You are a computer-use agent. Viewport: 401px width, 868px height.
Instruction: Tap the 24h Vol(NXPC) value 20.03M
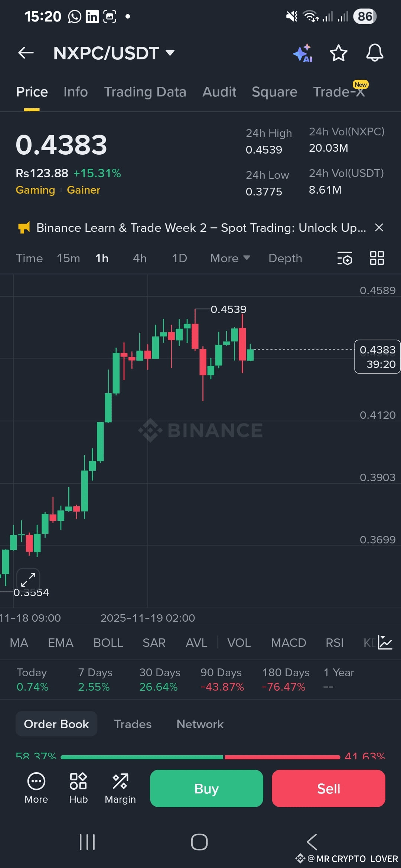click(329, 148)
